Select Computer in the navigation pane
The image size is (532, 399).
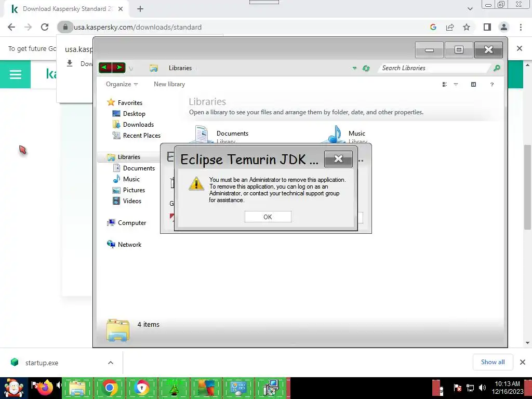pyautogui.click(x=126, y=222)
